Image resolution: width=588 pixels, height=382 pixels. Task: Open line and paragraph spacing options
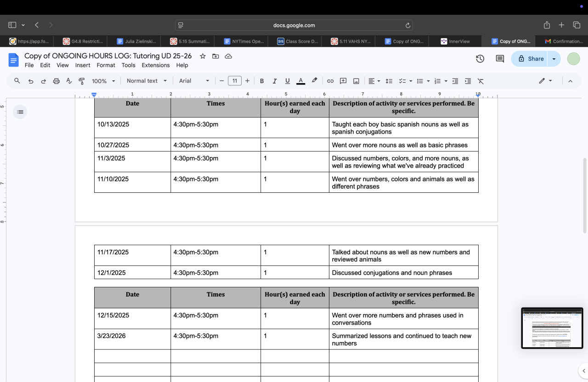point(389,81)
